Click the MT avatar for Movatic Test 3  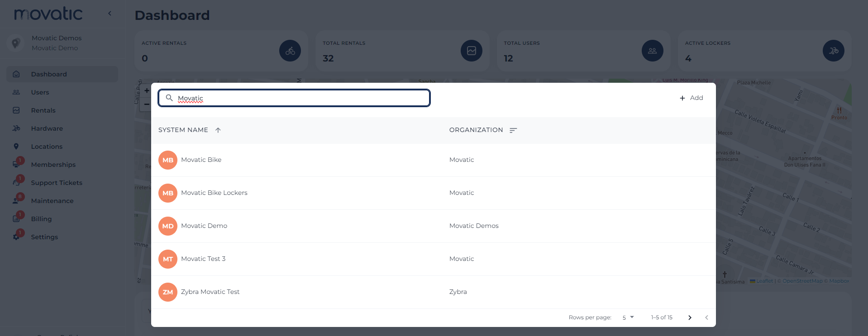pyautogui.click(x=168, y=259)
